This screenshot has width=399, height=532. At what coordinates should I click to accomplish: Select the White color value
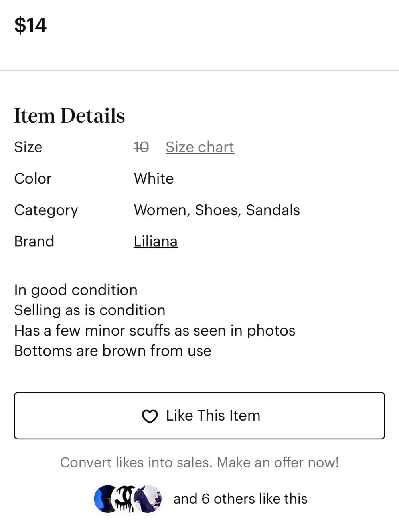click(154, 178)
